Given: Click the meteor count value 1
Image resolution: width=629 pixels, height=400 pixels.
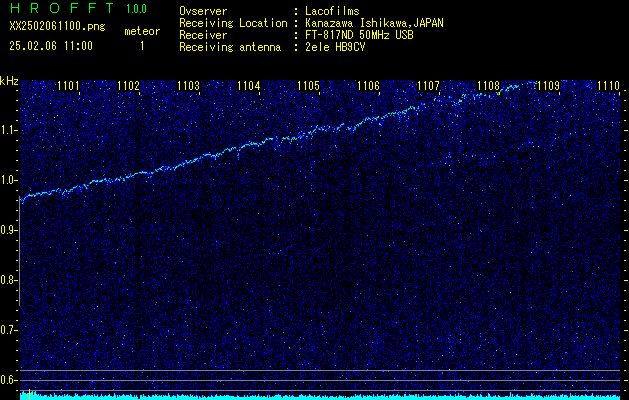Looking at the screenshot, I should 142,46.
